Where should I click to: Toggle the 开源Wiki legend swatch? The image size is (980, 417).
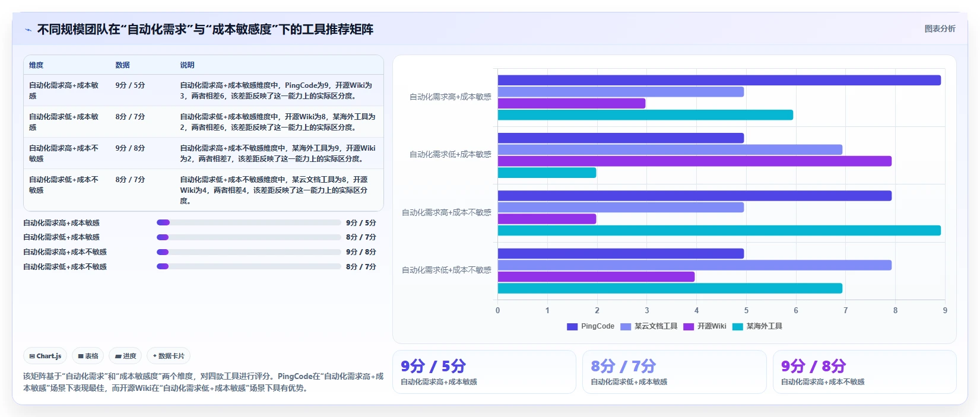[x=689, y=326]
